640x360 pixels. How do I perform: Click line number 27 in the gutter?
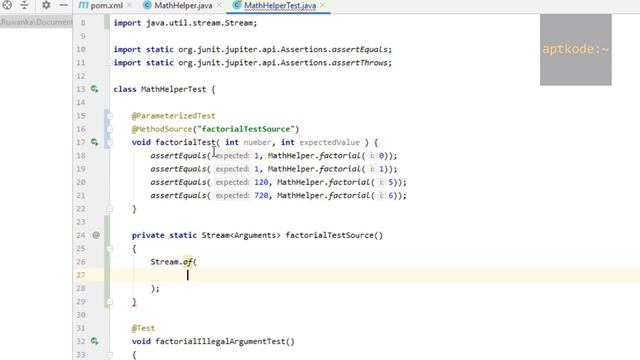click(x=81, y=275)
